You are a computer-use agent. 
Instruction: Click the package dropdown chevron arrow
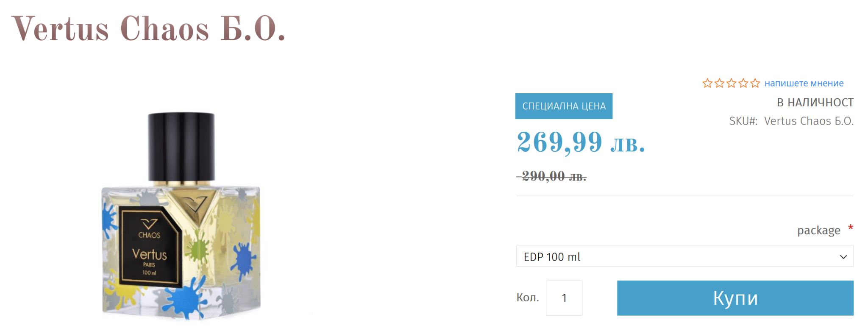tap(843, 257)
